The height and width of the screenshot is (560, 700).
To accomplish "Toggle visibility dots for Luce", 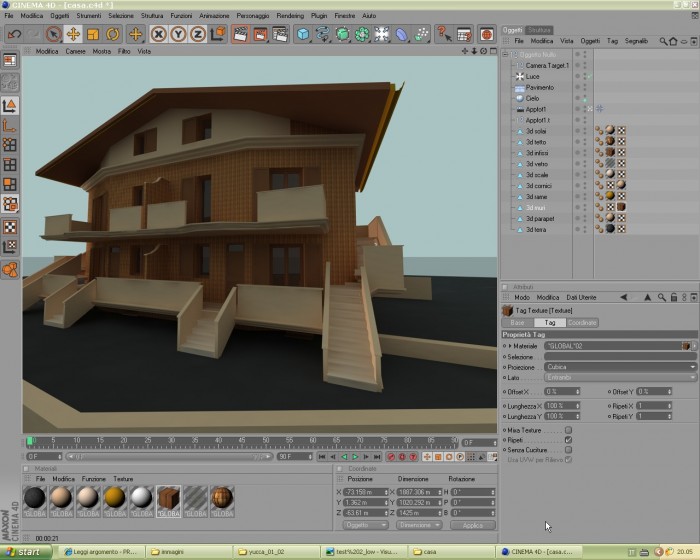I will coord(585,76).
